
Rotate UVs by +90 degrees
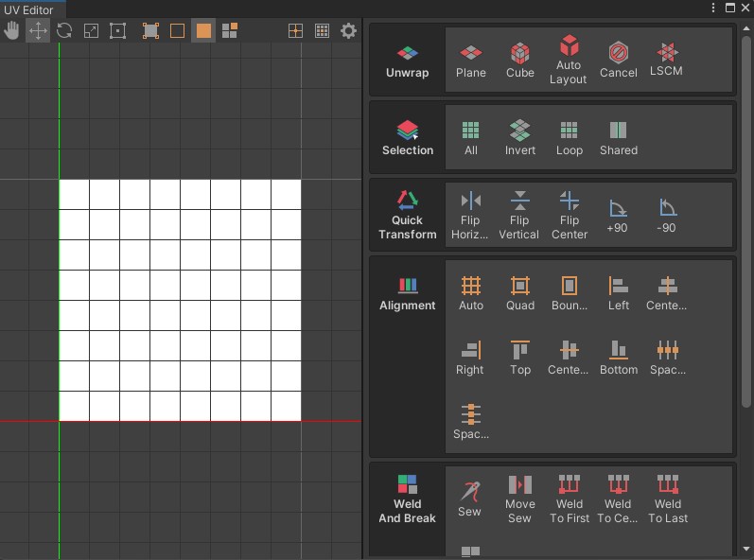[x=618, y=216]
